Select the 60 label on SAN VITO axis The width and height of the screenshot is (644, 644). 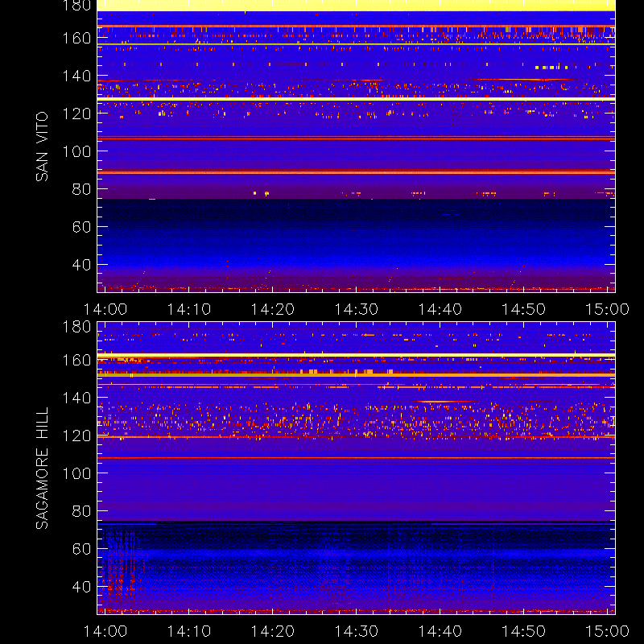coord(81,227)
